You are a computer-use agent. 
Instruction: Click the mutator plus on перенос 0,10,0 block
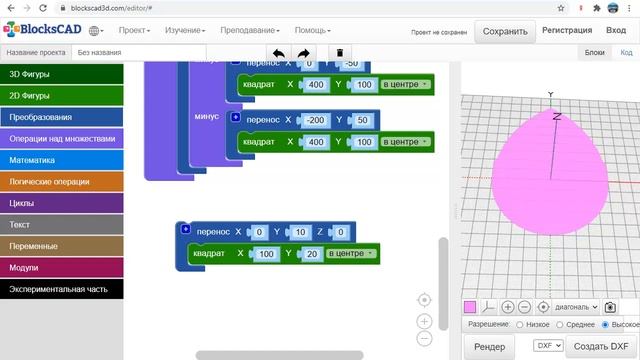click(186, 229)
